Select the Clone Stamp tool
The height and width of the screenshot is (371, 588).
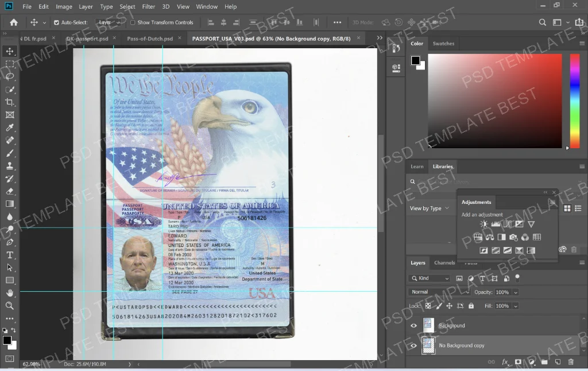point(10,166)
